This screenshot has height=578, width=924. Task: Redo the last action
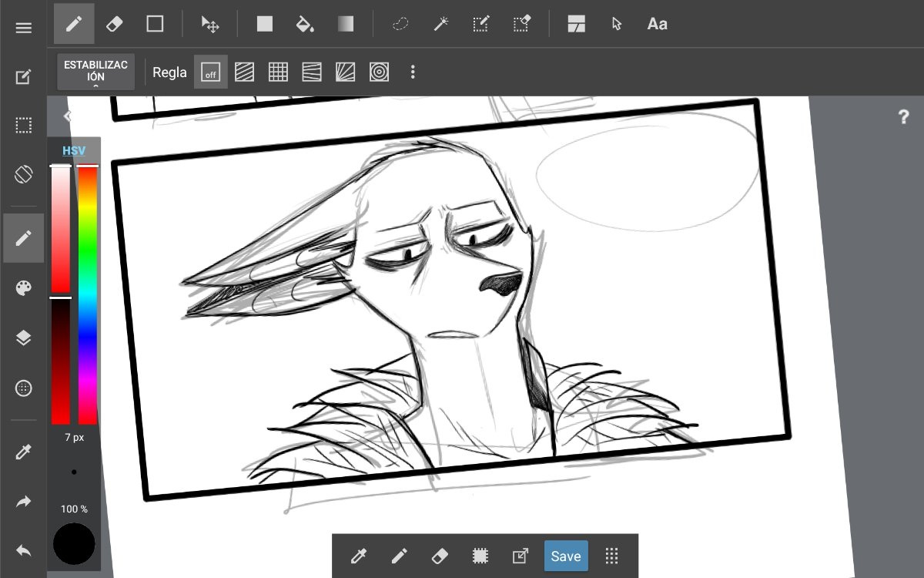[23, 502]
